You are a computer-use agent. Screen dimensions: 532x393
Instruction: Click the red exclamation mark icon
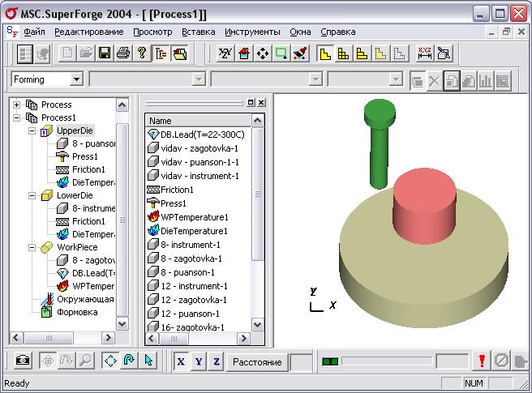482,361
